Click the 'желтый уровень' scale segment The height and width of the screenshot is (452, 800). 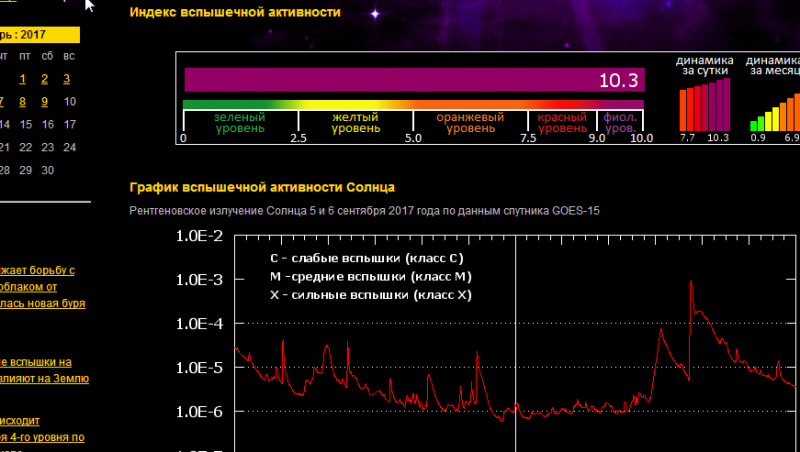click(355, 122)
